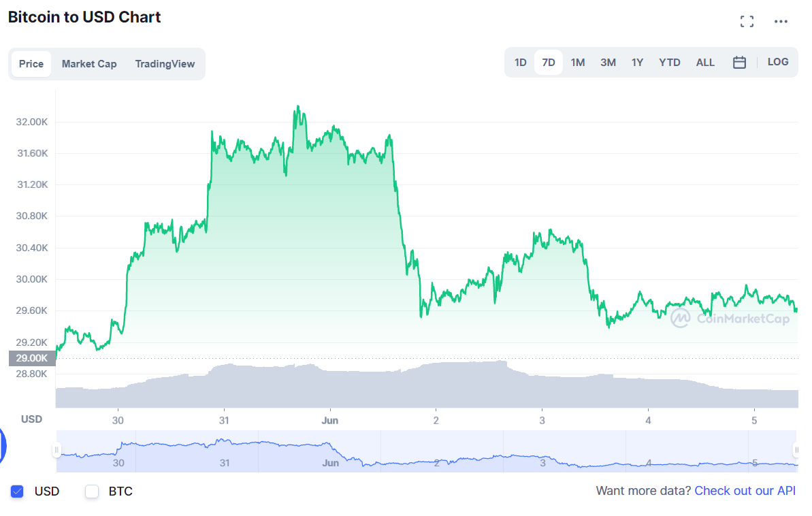Select the 1D time range
This screenshot has height=516, width=812.
(520, 62)
